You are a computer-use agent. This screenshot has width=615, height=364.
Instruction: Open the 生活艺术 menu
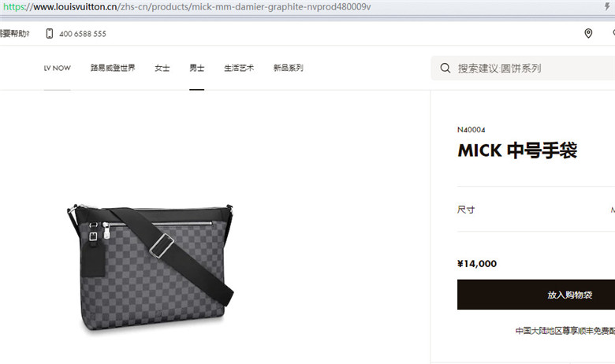point(239,68)
